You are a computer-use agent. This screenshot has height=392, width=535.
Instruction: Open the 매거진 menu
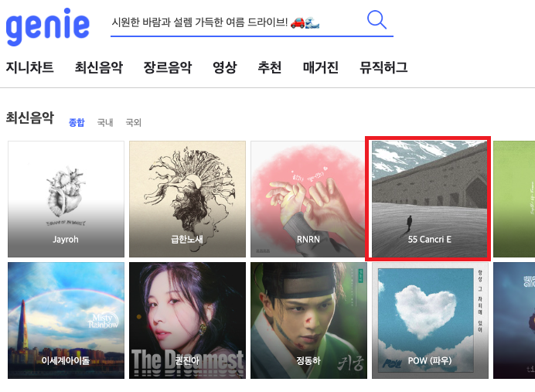(x=321, y=67)
